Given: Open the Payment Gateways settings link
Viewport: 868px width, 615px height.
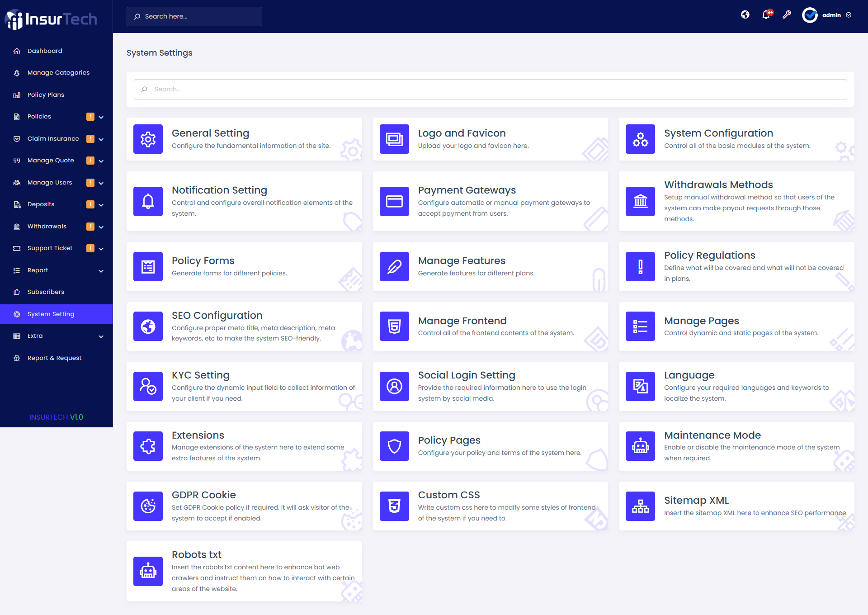Looking at the screenshot, I should [467, 190].
